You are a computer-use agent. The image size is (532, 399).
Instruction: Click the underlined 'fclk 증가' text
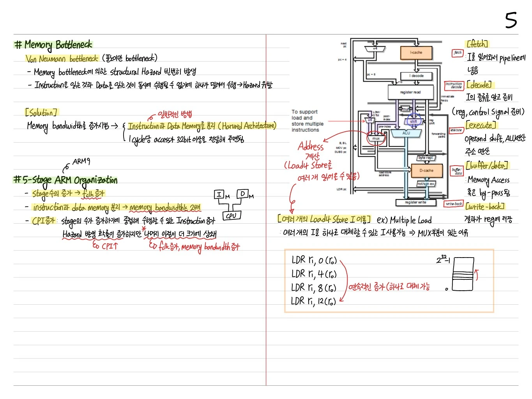(93, 193)
